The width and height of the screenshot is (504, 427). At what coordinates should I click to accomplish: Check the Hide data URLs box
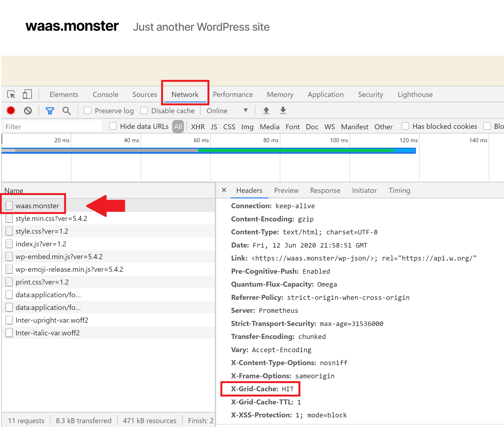[x=113, y=126]
